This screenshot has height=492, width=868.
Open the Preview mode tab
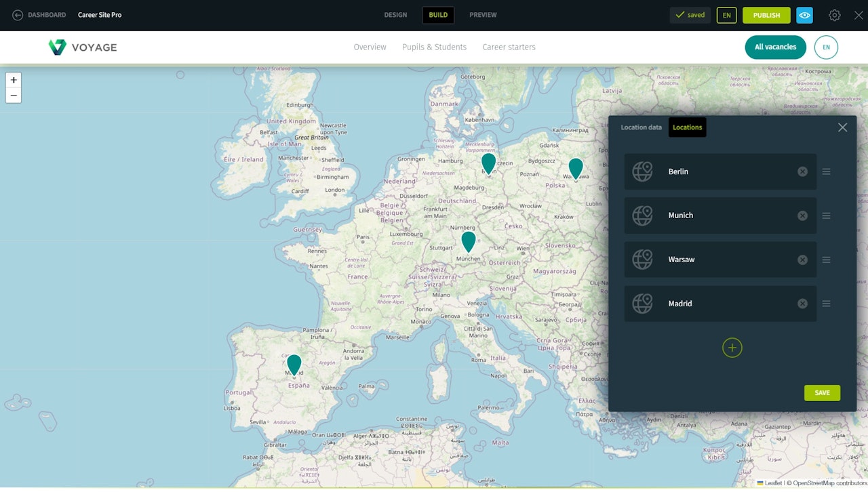(483, 15)
